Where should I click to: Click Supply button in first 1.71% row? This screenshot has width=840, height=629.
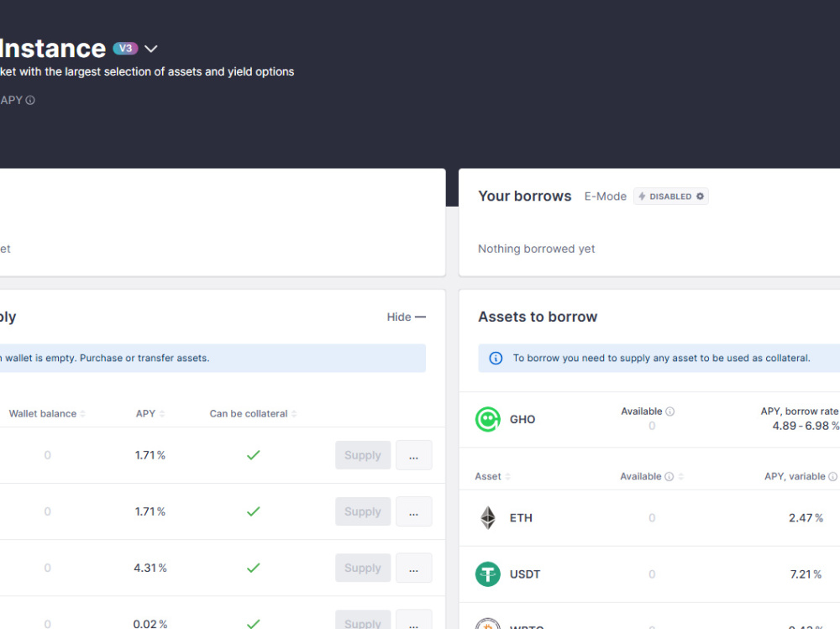[363, 455]
